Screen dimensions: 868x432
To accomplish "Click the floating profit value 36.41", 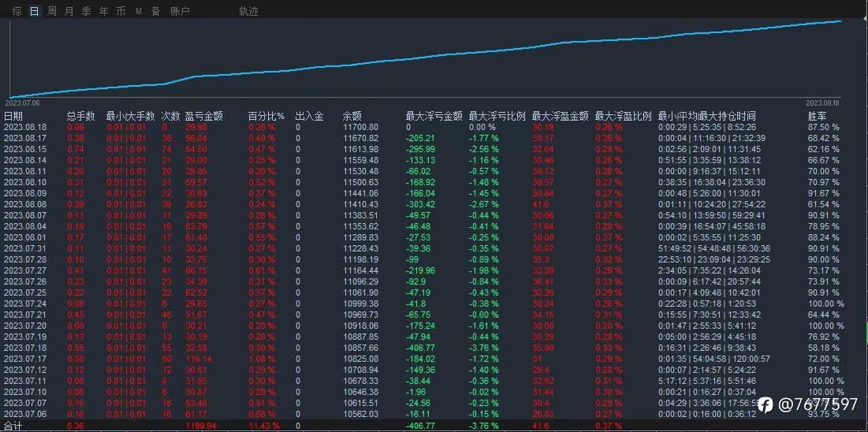I will [x=543, y=281].
